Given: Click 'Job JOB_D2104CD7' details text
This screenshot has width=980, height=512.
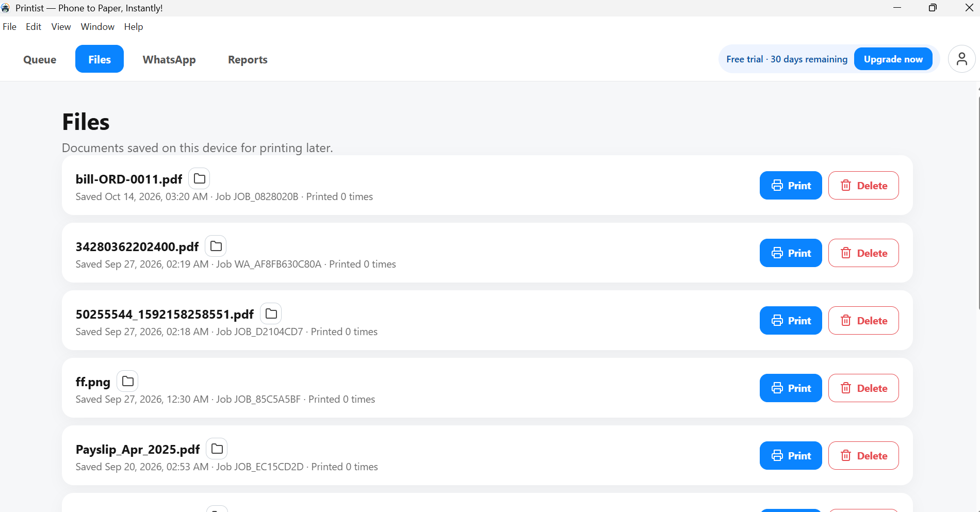Looking at the screenshot, I should 259,332.
